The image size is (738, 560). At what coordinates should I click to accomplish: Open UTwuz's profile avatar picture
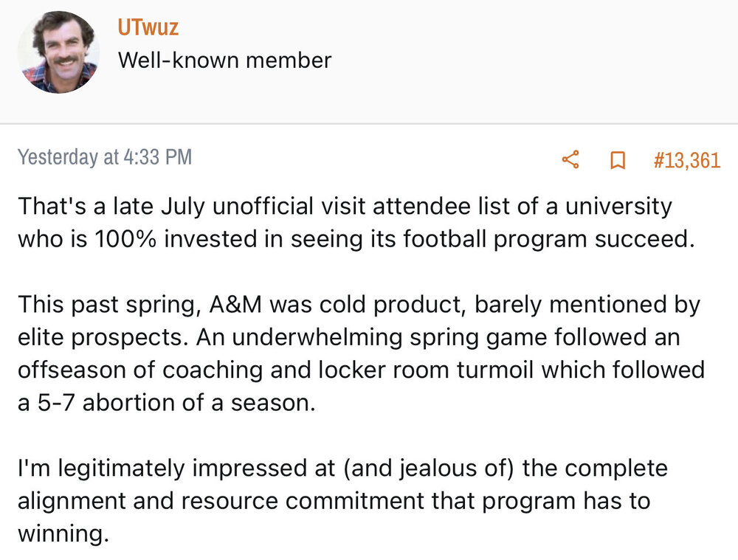click(58, 52)
